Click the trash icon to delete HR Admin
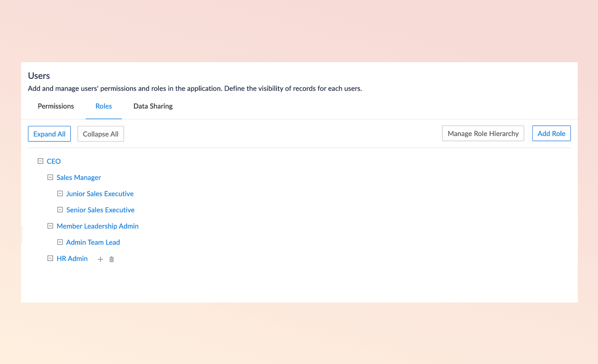 [x=111, y=259]
